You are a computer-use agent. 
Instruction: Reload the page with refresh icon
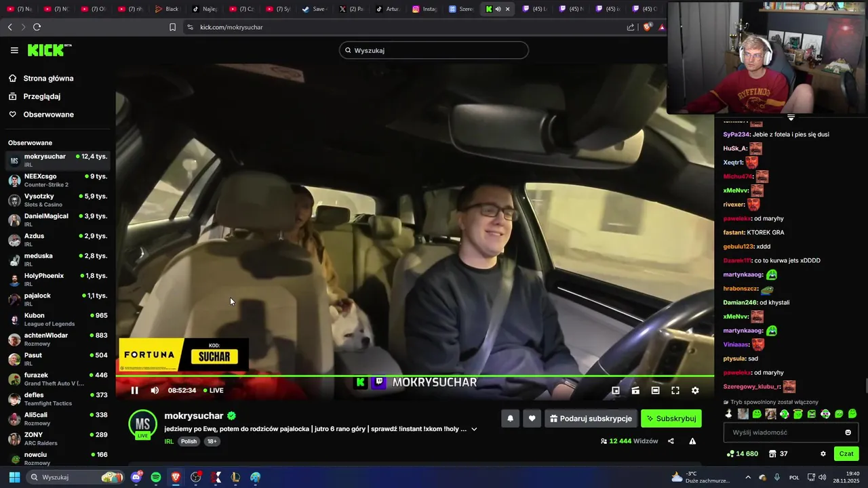tap(37, 27)
